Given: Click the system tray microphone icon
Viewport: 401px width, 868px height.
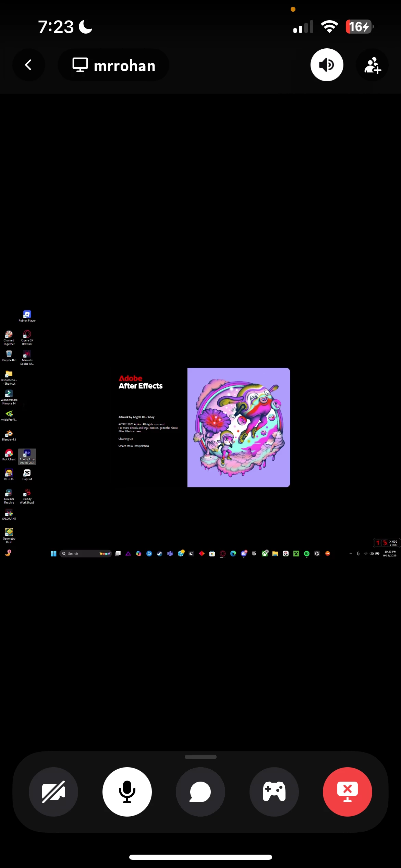Looking at the screenshot, I should pos(358,554).
